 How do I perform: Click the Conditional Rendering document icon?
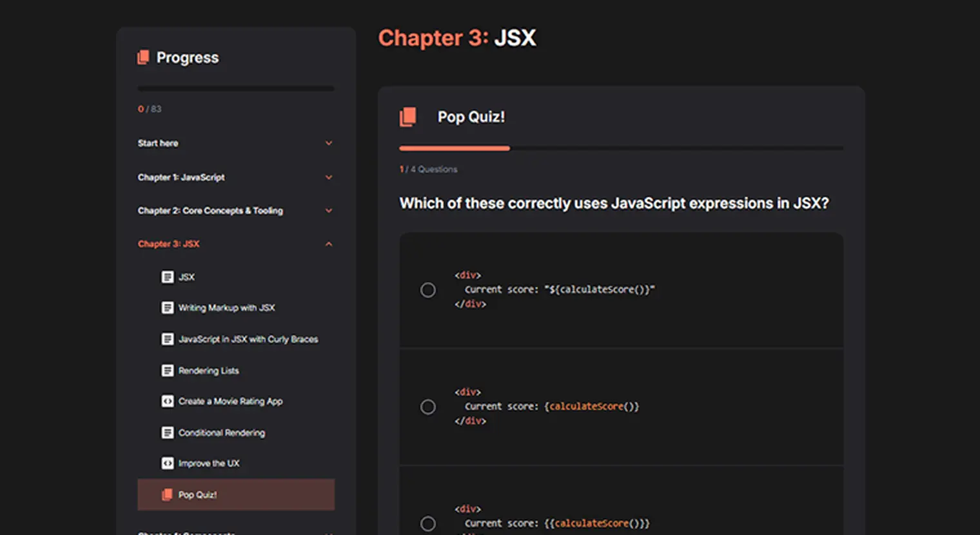coord(168,433)
